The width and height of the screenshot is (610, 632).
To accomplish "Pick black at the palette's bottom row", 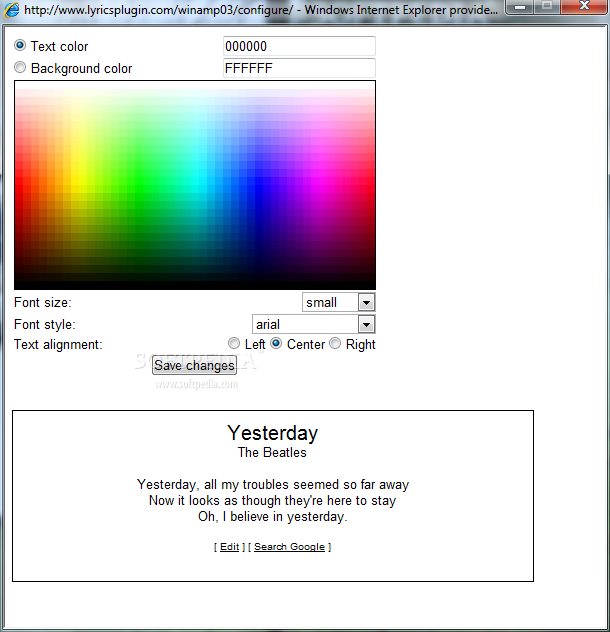I will tap(195, 285).
